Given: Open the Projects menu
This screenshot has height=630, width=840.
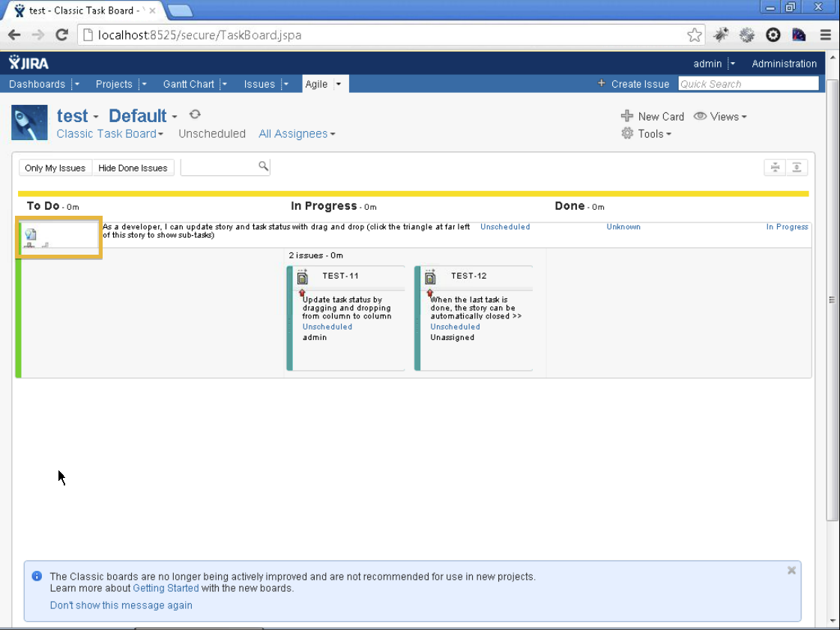Looking at the screenshot, I should [x=114, y=84].
